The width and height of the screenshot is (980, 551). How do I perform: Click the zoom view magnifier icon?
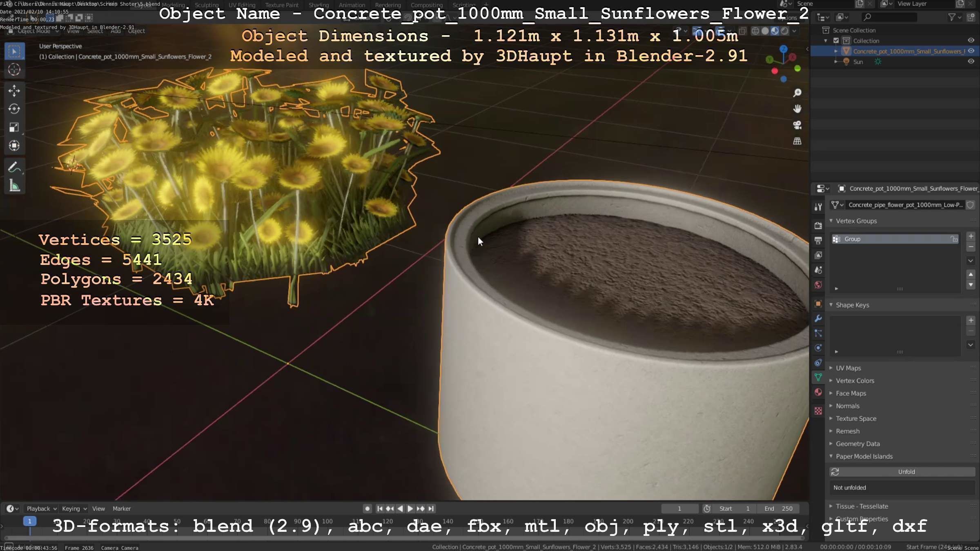[797, 93]
